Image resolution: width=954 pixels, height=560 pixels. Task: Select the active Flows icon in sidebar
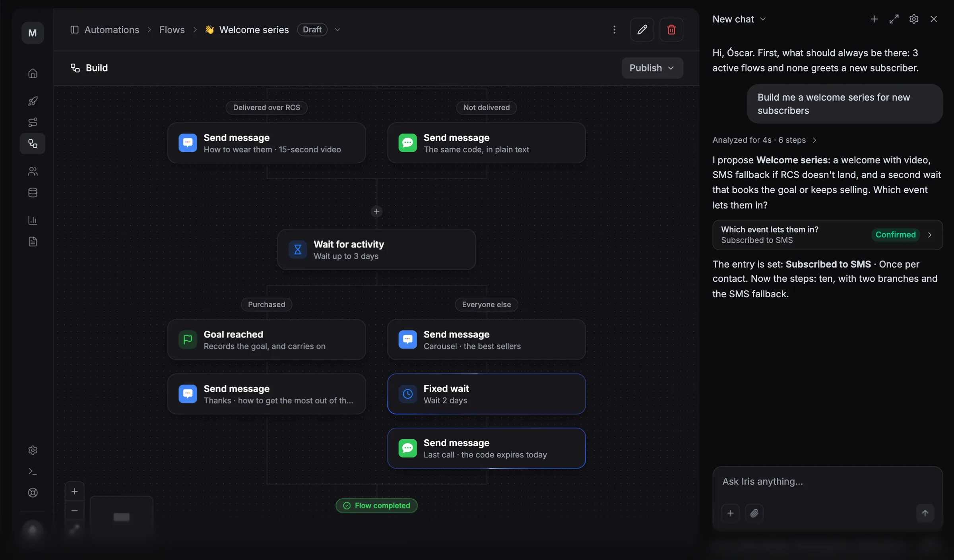coord(33,143)
